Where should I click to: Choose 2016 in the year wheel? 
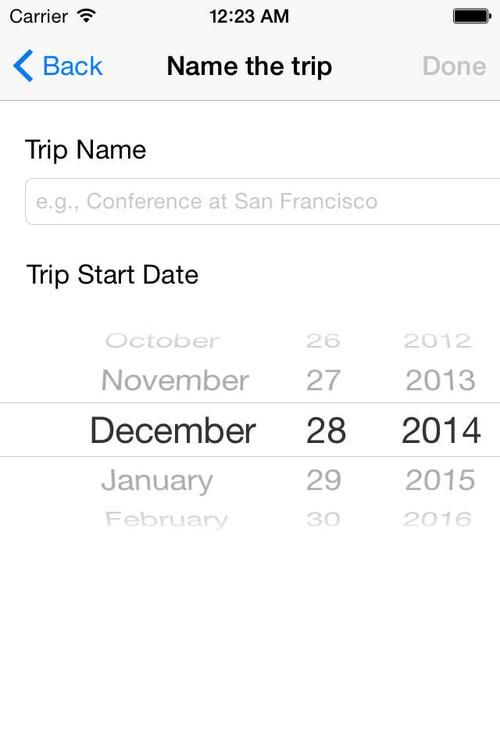coord(438,519)
